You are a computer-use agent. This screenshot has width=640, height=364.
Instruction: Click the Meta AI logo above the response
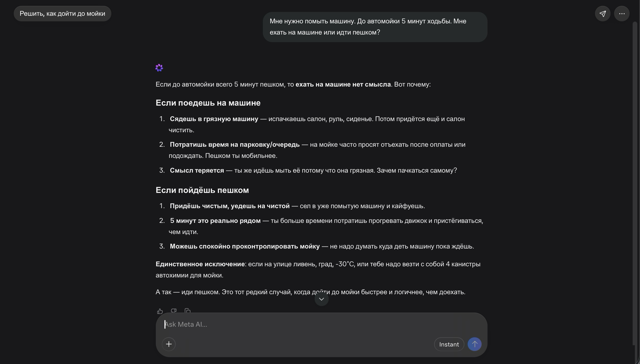(x=159, y=68)
